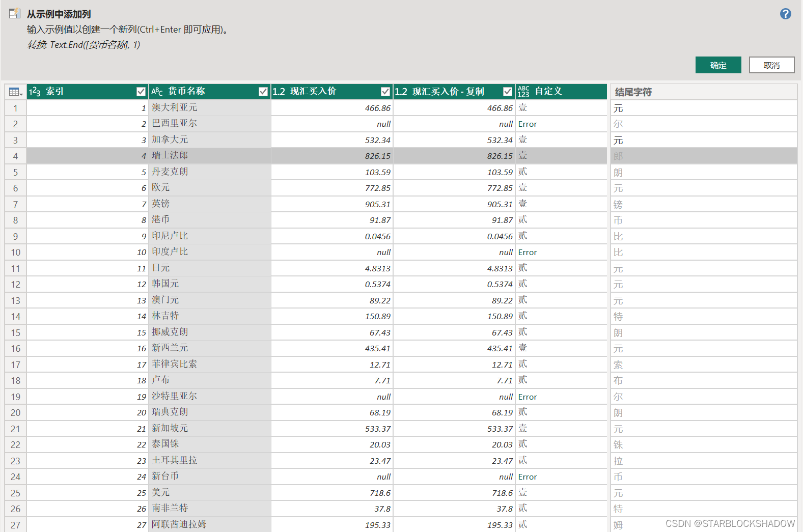Click the 1.2 type icon of 现汇买入价-复制 column
The image size is (803, 532).
pos(401,92)
